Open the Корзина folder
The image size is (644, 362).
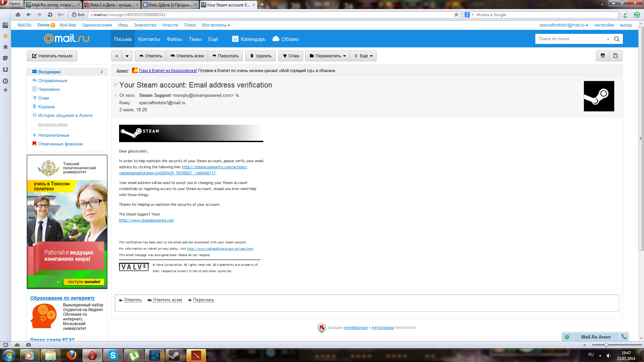pyautogui.click(x=46, y=107)
